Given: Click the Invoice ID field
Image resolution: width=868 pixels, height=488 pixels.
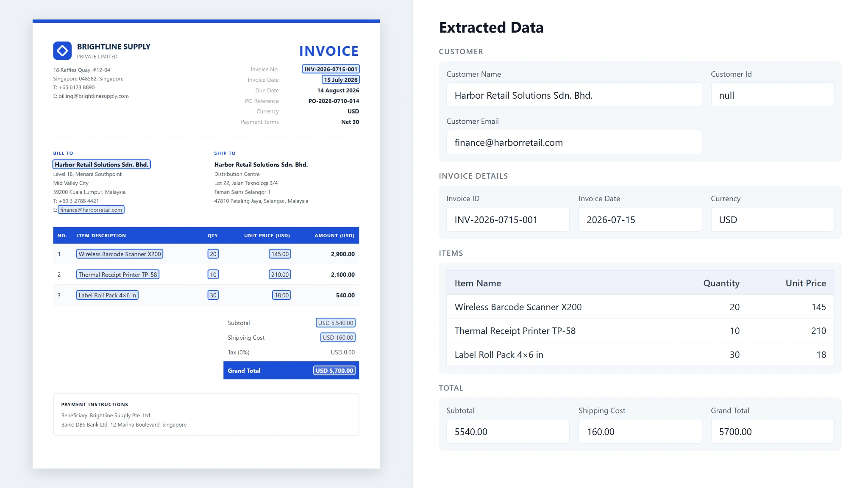Looking at the screenshot, I should pyautogui.click(x=508, y=219).
